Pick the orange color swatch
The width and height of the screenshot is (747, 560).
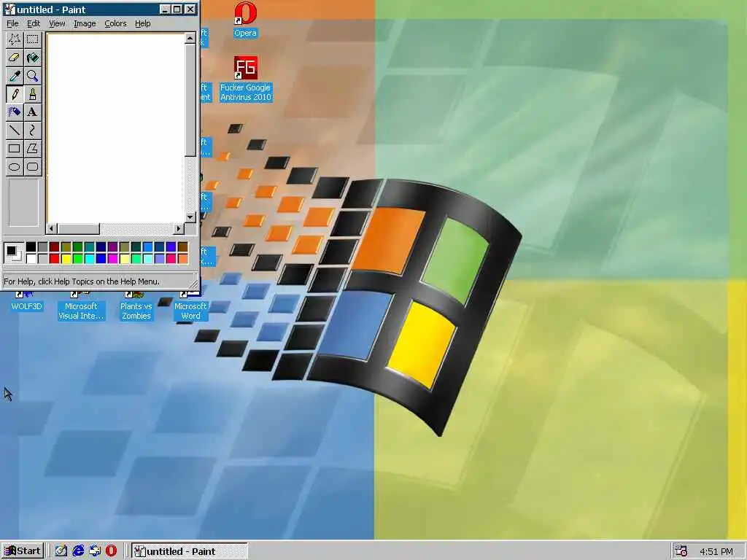[x=182, y=259]
